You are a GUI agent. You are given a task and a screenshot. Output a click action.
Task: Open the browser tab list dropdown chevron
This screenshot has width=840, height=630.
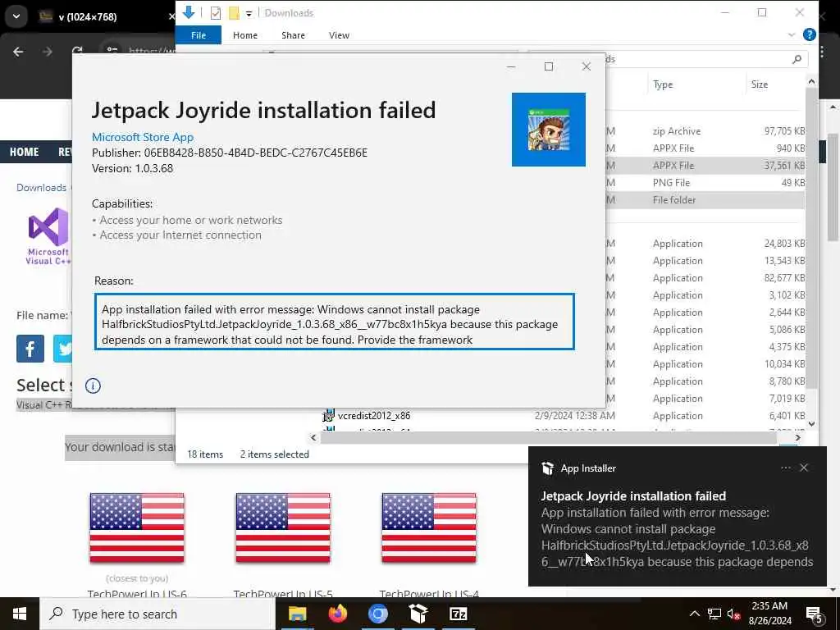(16, 16)
